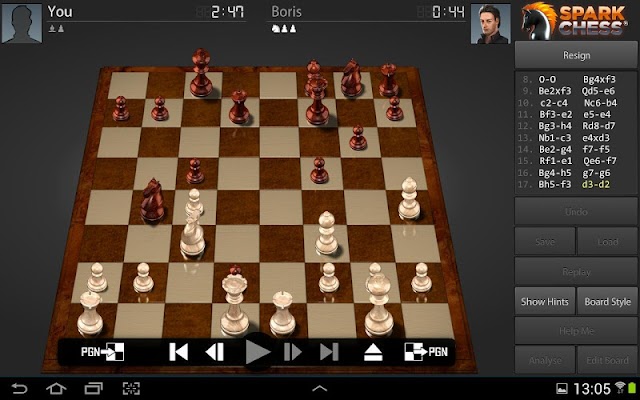
Task: Select the black knight on b4
Action: click(152, 200)
